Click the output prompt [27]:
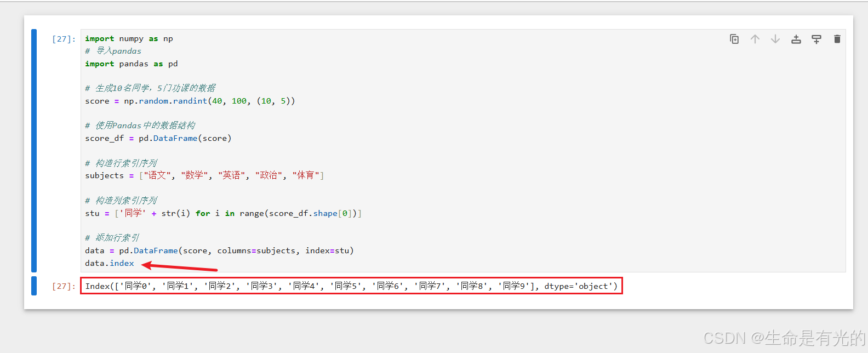The image size is (868, 353). pos(64,286)
